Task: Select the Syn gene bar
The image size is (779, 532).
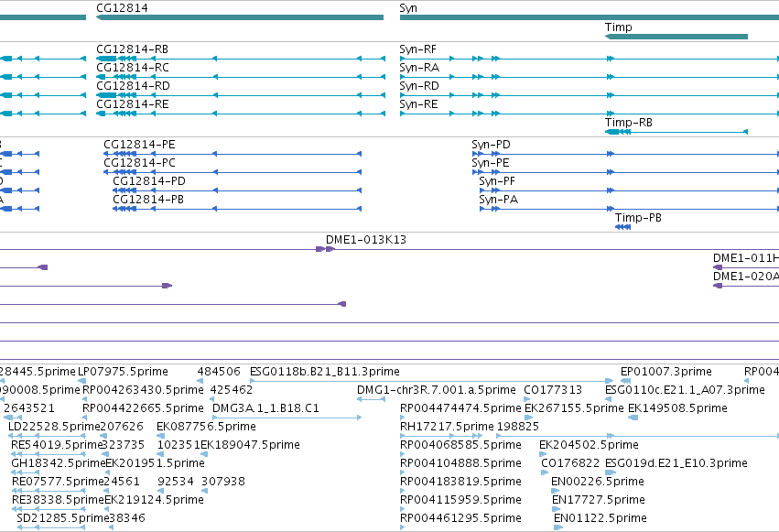Action: (590, 17)
